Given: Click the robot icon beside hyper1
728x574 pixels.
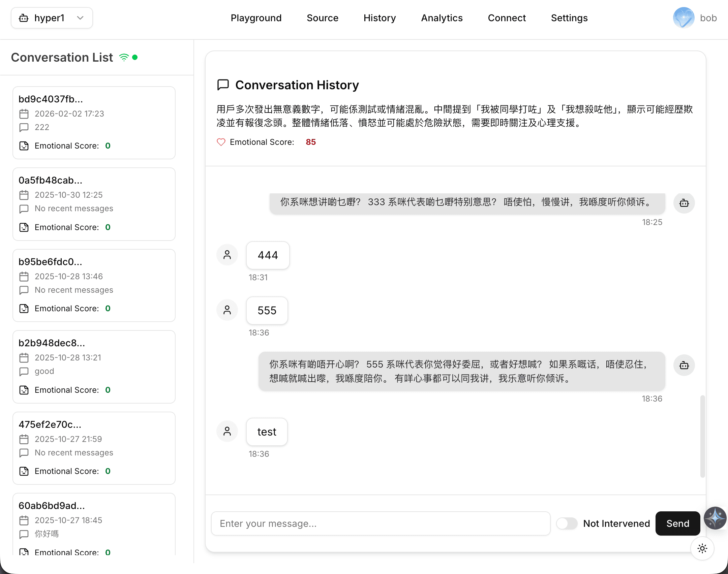Looking at the screenshot, I should pyautogui.click(x=24, y=18).
